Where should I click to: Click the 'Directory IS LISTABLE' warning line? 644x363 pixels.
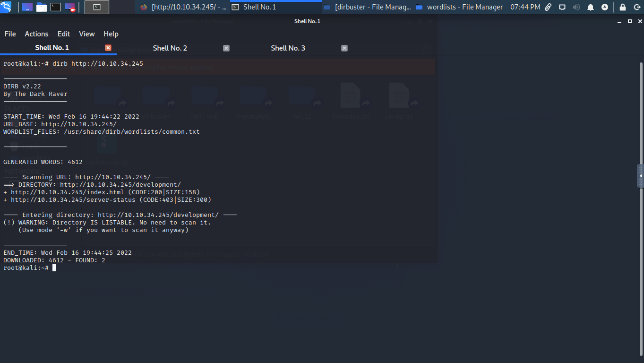point(107,222)
